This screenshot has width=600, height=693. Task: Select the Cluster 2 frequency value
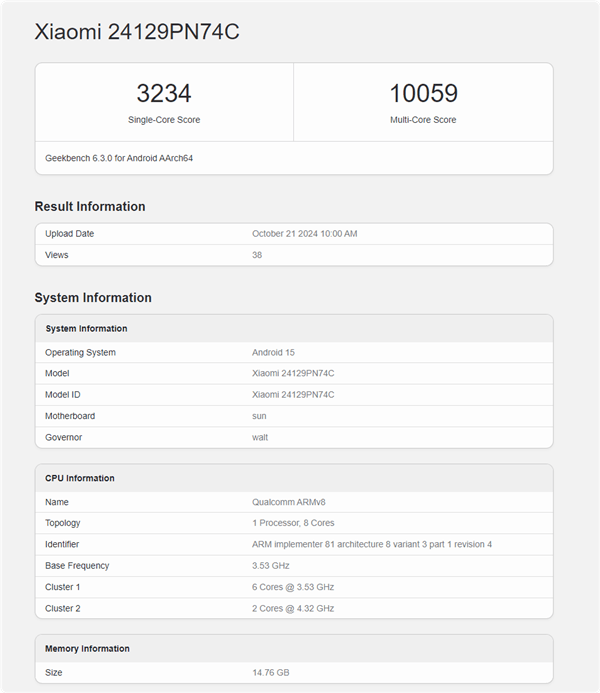293,608
